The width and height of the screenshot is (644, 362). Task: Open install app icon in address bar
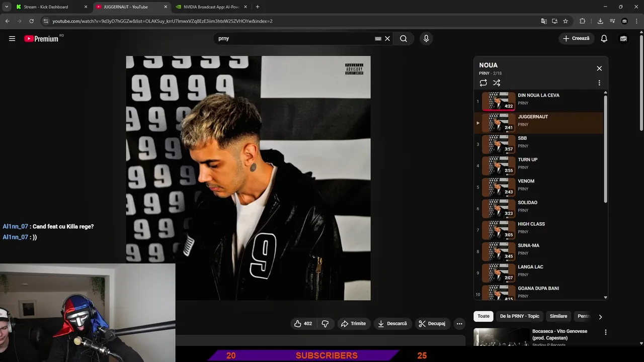click(x=554, y=21)
